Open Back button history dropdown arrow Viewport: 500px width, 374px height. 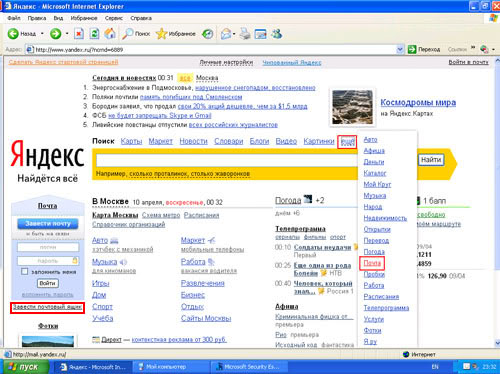(x=42, y=34)
